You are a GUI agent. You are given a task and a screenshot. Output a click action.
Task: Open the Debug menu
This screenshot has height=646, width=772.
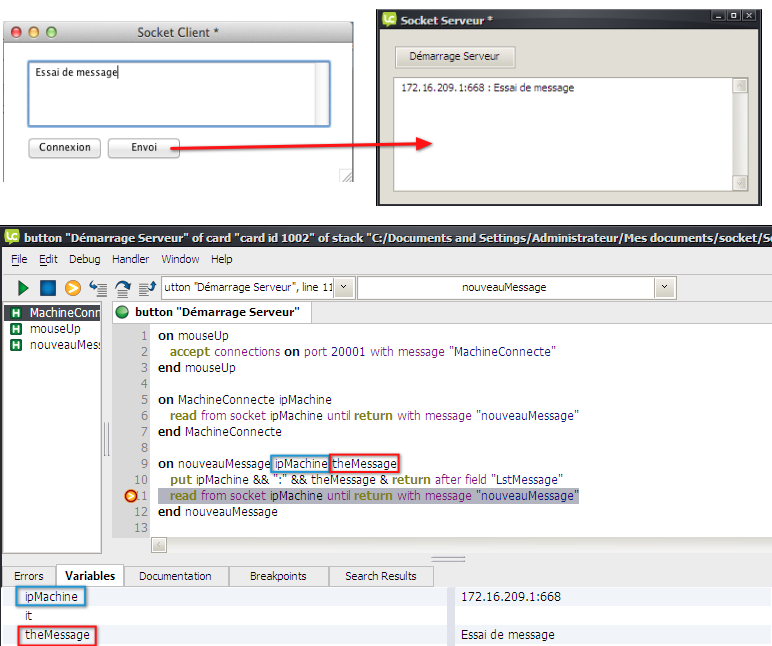[x=84, y=259]
